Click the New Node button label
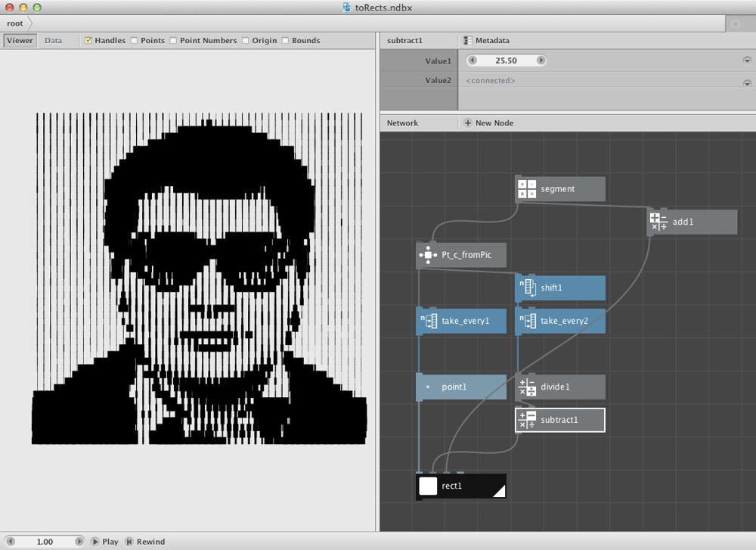The image size is (756, 550). (x=494, y=123)
